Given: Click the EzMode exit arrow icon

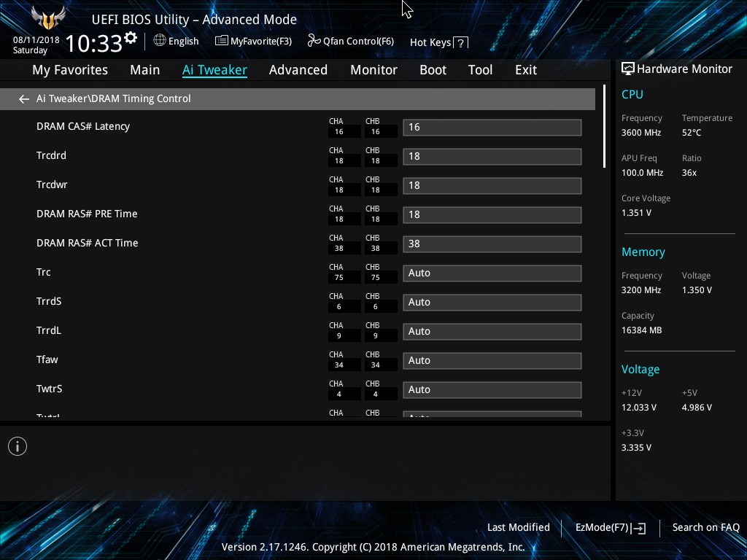Looking at the screenshot, I should point(639,528).
